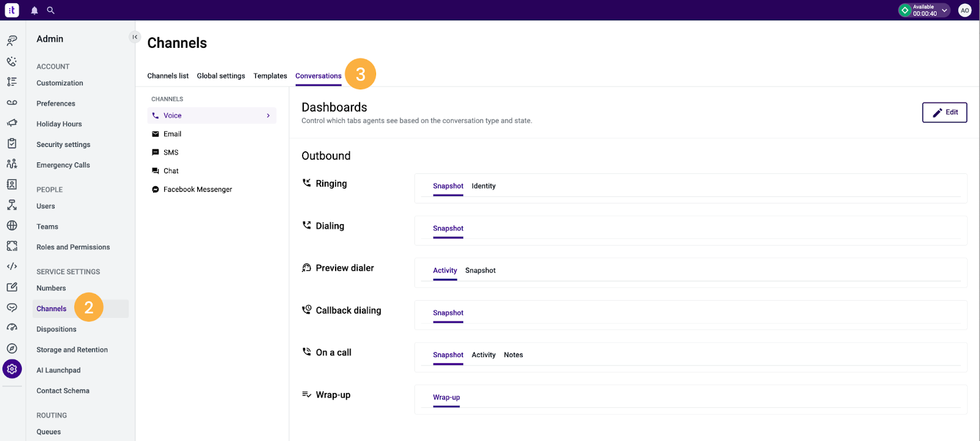This screenshot has height=441, width=980.
Task: Open the globe icon in left rail
Action: (12, 225)
